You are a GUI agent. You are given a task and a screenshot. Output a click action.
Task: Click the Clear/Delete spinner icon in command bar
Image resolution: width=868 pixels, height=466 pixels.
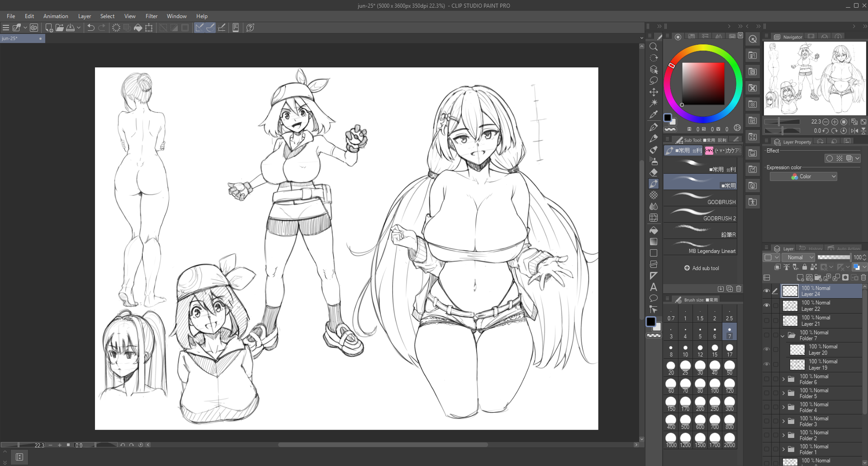(116, 28)
